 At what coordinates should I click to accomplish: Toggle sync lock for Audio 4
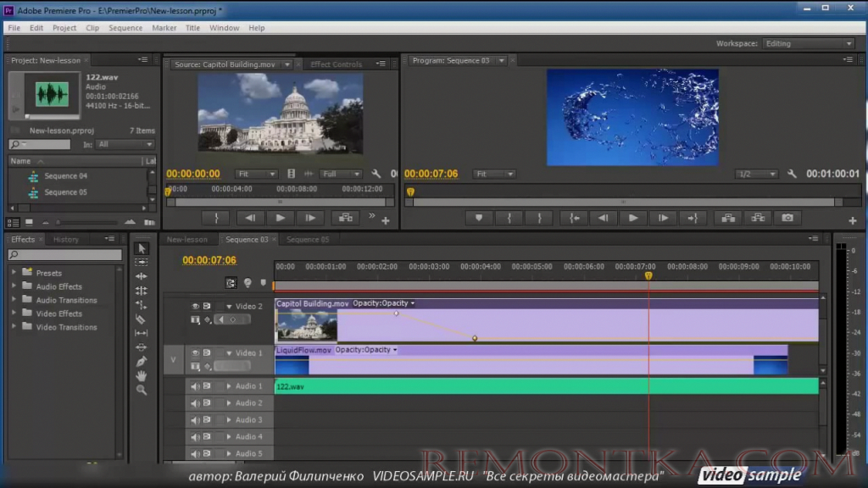207,436
